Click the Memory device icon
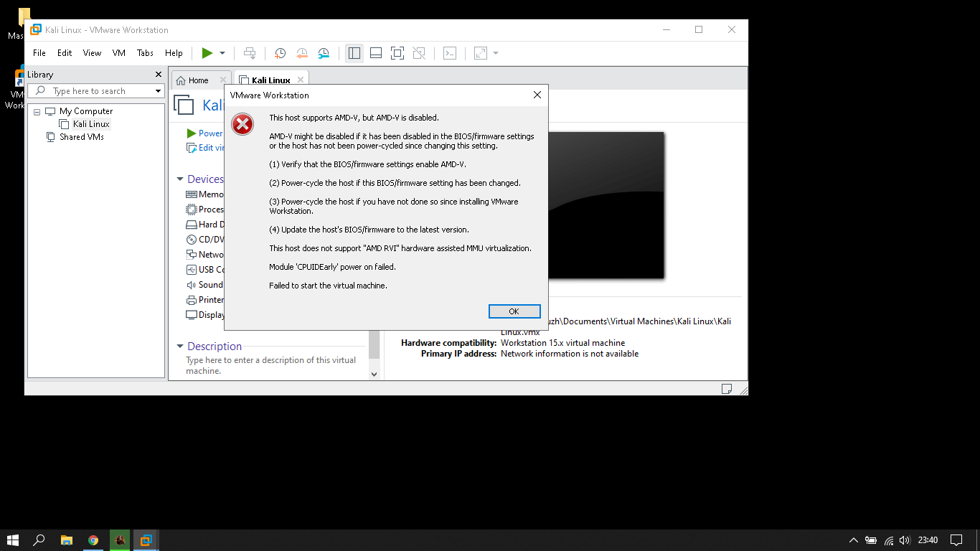 pos(192,194)
